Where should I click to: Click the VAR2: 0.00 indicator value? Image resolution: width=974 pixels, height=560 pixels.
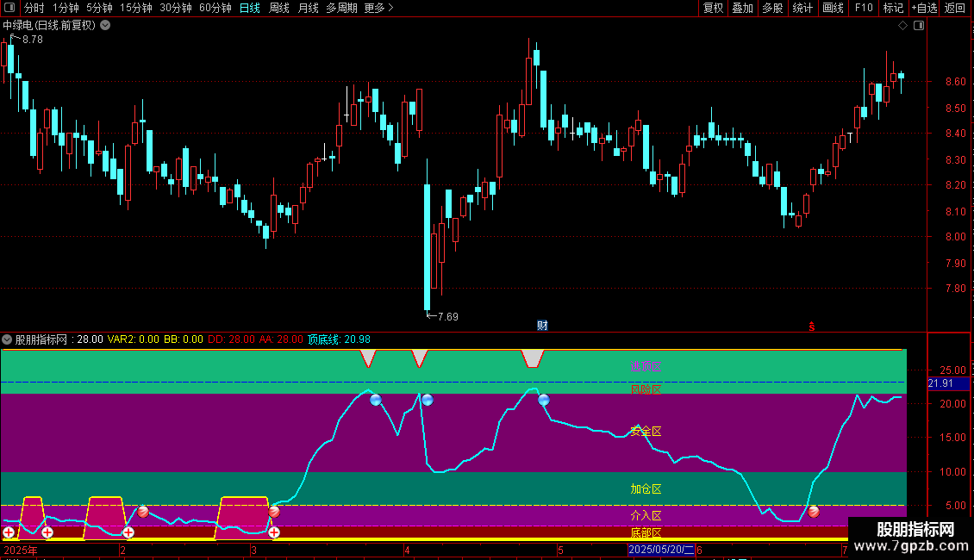click(134, 339)
